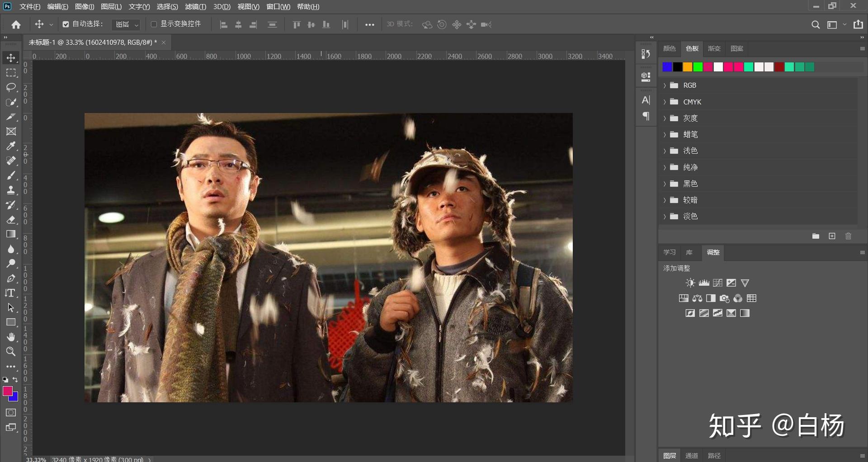Image resolution: width=868 pixels, height=462 pixels.
Task: Select the Eraser tool
Action: coord(11,220)
